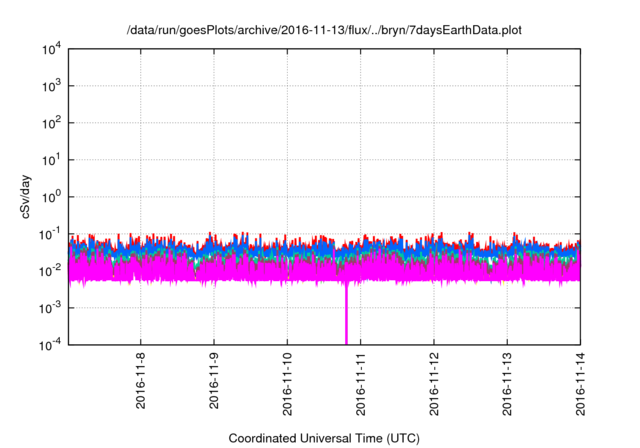Click the 2016-11-9 date tick label

(x=214, y=381)
